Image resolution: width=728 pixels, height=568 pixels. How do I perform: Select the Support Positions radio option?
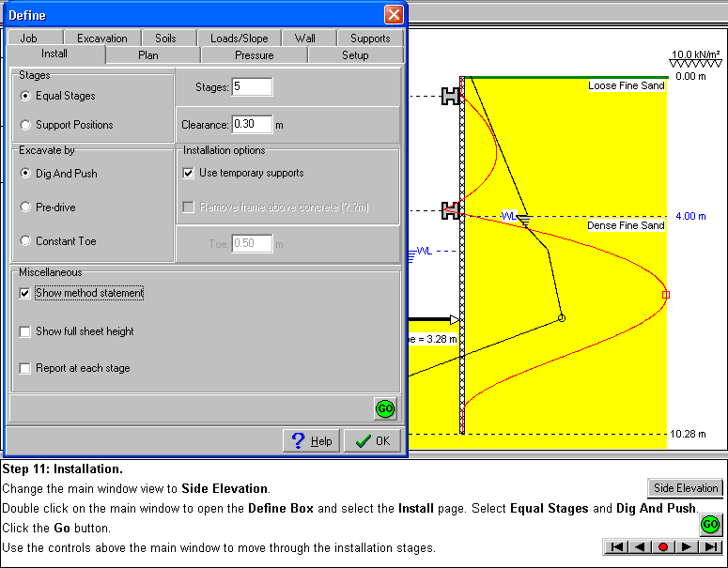tap(25, 125)
